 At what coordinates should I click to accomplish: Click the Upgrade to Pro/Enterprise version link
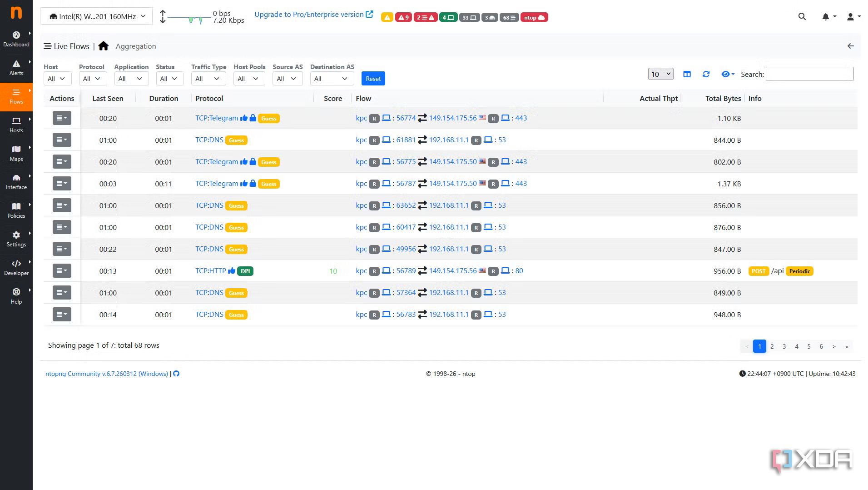pos(313,15)
